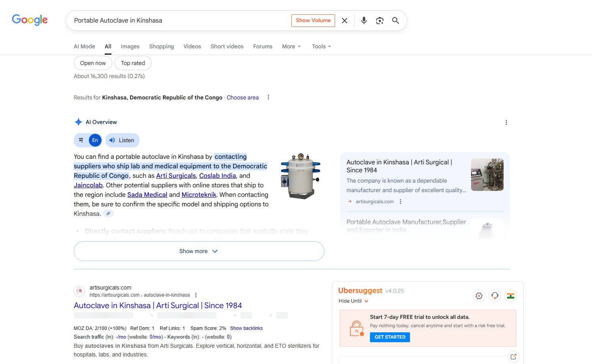Viewport: 592px width, 364px height.
Task: Open the Shopping tab
Action: point(161,46)
